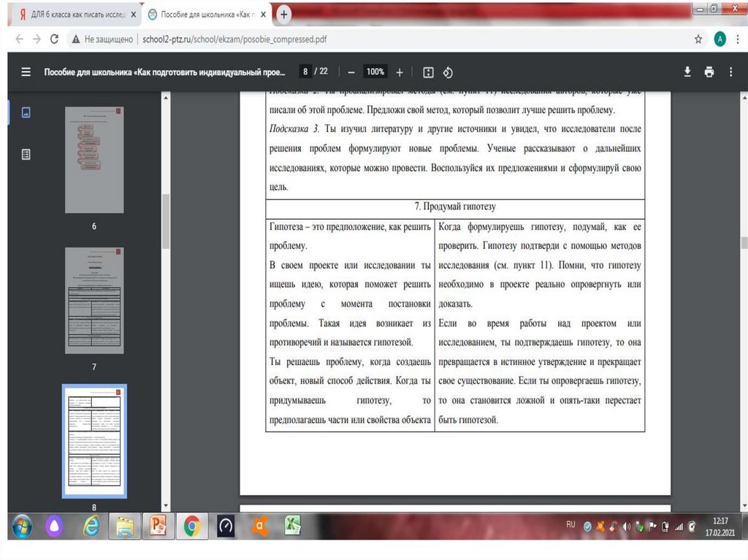Click the total pages '/ 22' text
The height and width of the screenshot is (560, 748).
[x=321, y=72]
